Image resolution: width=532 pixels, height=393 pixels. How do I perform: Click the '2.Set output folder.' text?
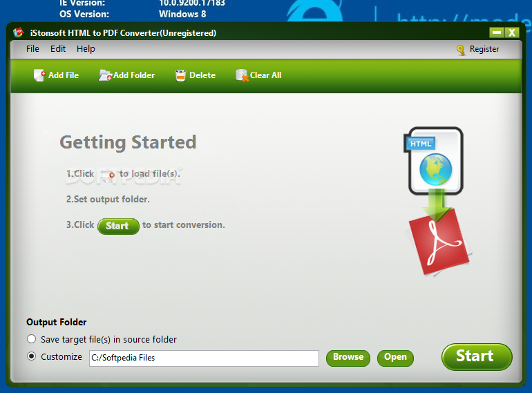[108, 199]
